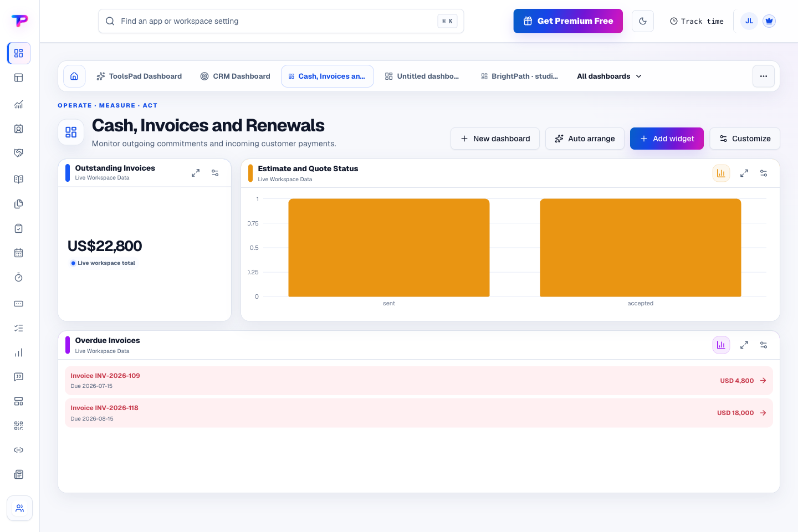
Task: Click Get Premium Free
Action: click(568, 21)
